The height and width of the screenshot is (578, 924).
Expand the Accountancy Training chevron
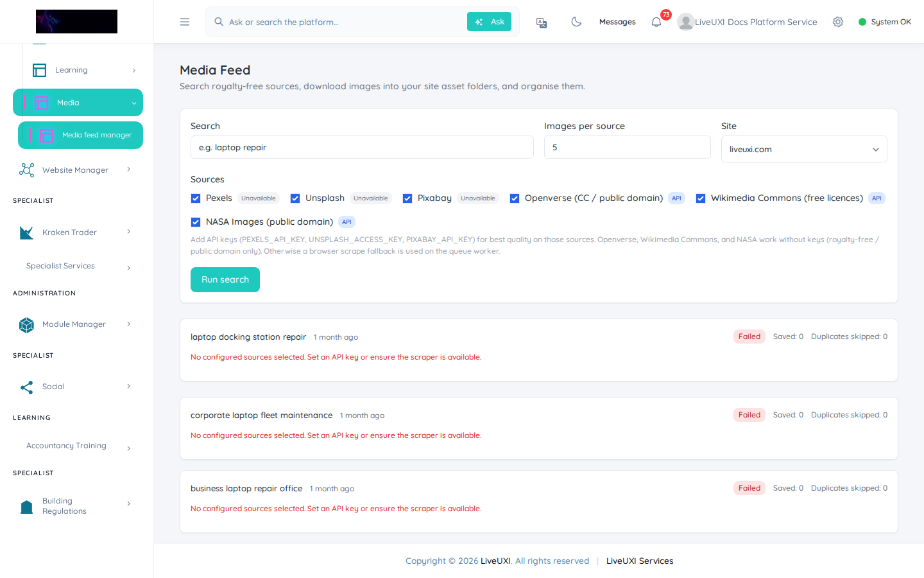click(x=129, y=448)
